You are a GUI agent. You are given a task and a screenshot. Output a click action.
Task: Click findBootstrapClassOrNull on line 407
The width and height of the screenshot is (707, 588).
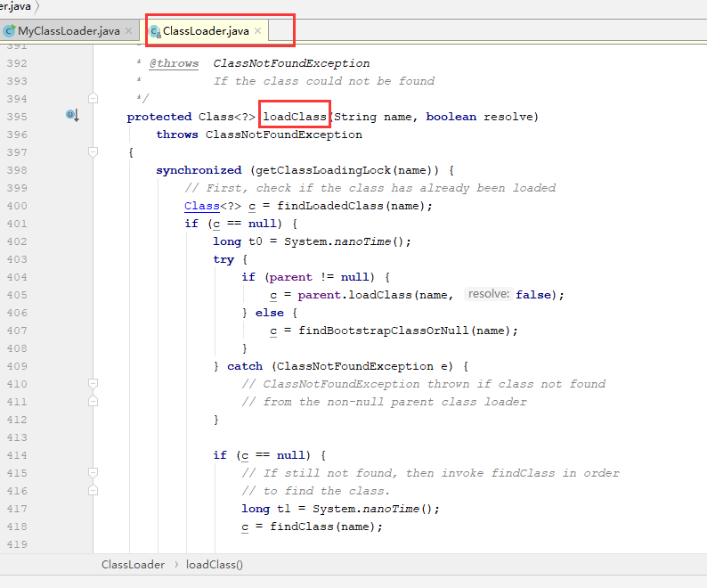(384, 331)
